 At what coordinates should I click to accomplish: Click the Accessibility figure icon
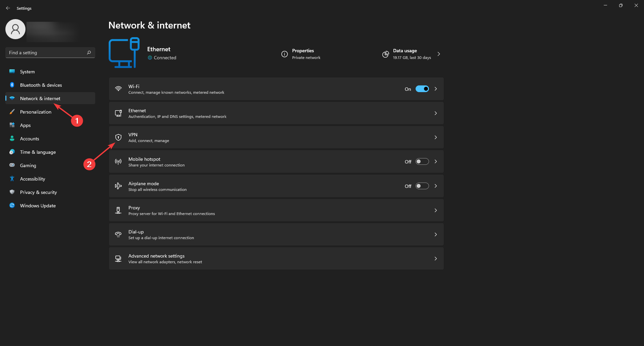pyautogui.click(x=12, y=179)
